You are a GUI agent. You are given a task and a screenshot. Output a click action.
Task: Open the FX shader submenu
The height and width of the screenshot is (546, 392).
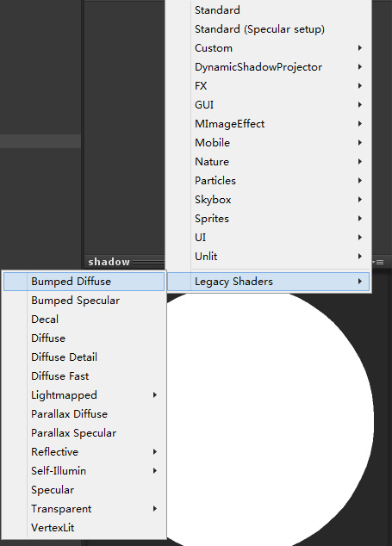tap(268, 85)
